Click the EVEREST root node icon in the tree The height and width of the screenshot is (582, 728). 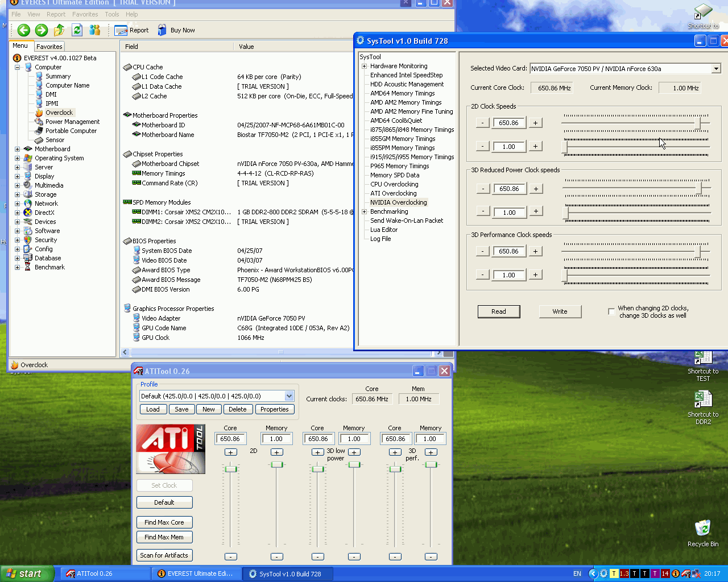17,58
